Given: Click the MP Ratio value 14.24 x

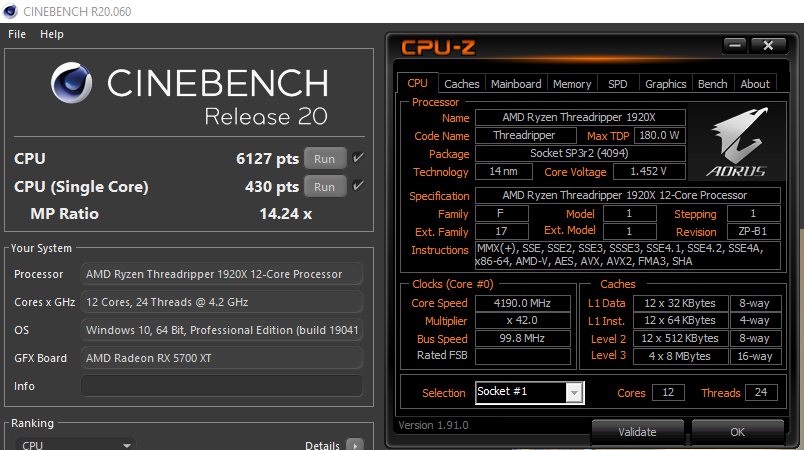Looking at the screenshot, I should click(286, 214).
